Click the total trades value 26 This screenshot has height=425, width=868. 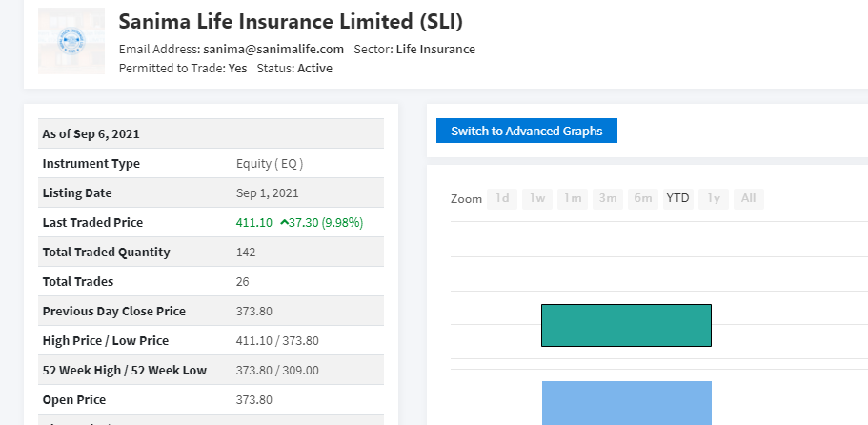coord(242,282)
